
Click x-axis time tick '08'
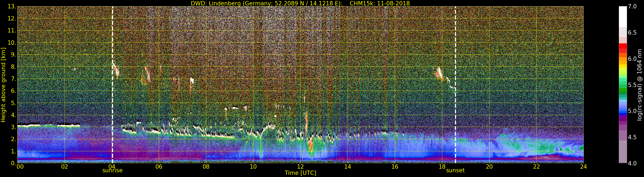point(206,166)
